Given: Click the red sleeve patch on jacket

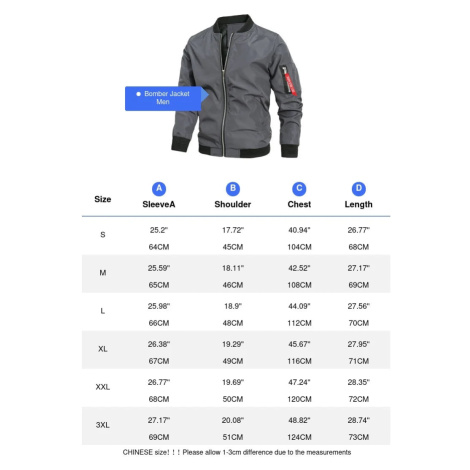Looking at the screenshot, I should click(290, 84).
